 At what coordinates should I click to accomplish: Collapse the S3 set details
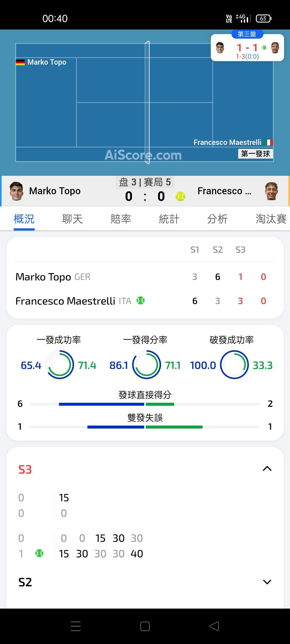point(267,469)
